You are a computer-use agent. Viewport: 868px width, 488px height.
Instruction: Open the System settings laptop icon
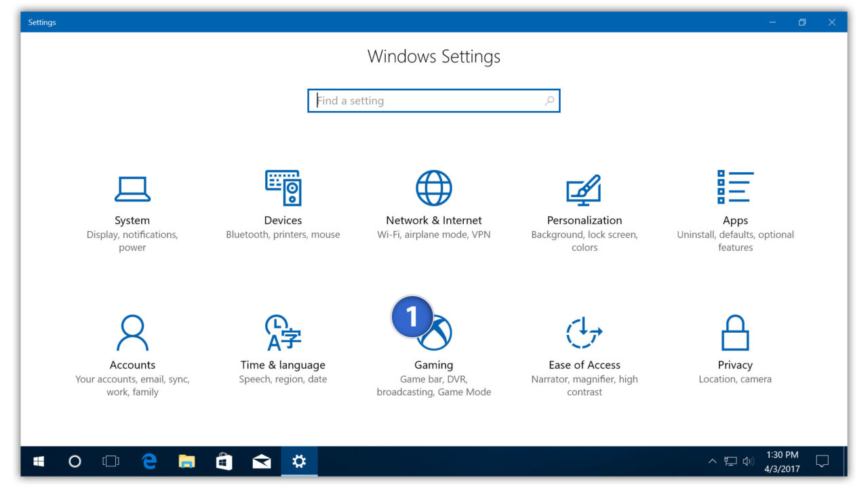click(132, 189)
